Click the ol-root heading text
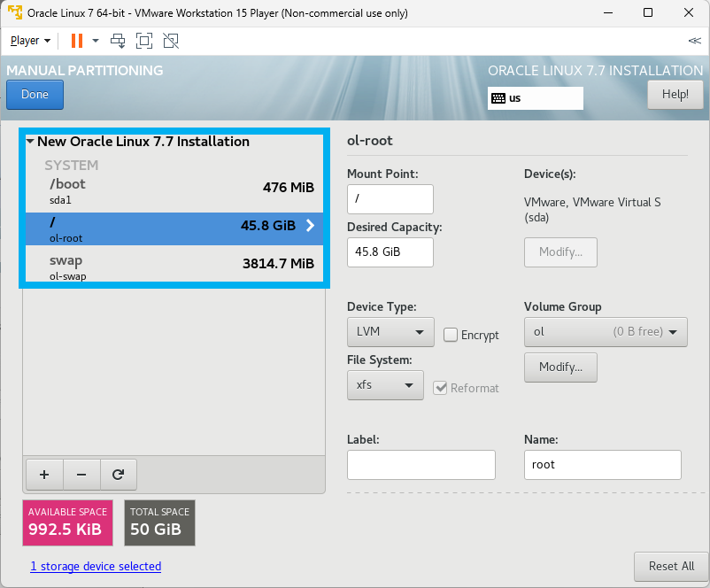Image resolution: width=710 pixels, height=588 pixels. pyautogui.click(x=369, y=141)
